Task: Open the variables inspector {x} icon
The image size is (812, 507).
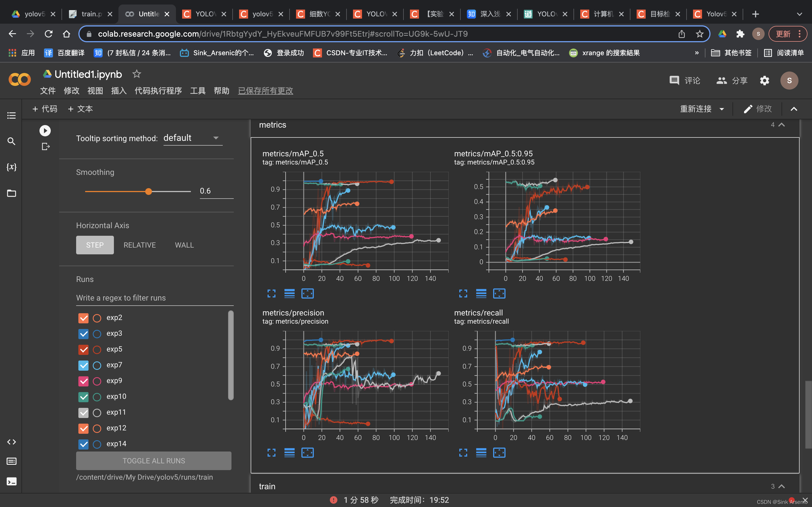Action: (11, 167)
